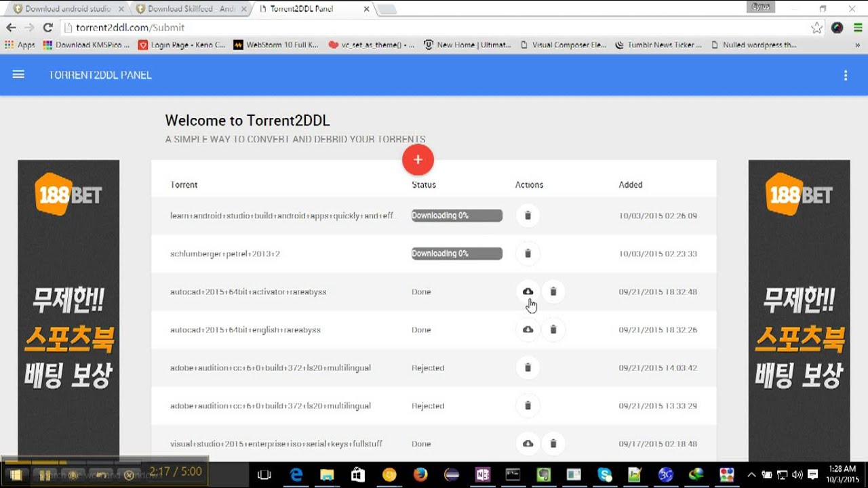Click the Status column header
This screenshot has width=868, height=488.
(x=424, y=184)
